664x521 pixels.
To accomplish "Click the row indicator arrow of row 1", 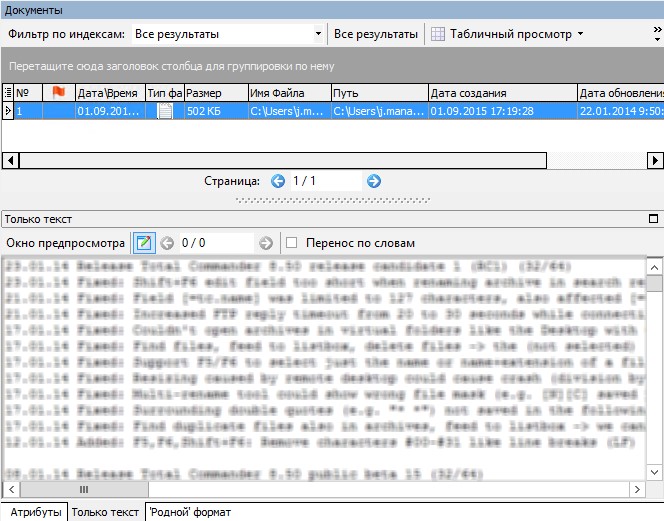I will point(8,111).
